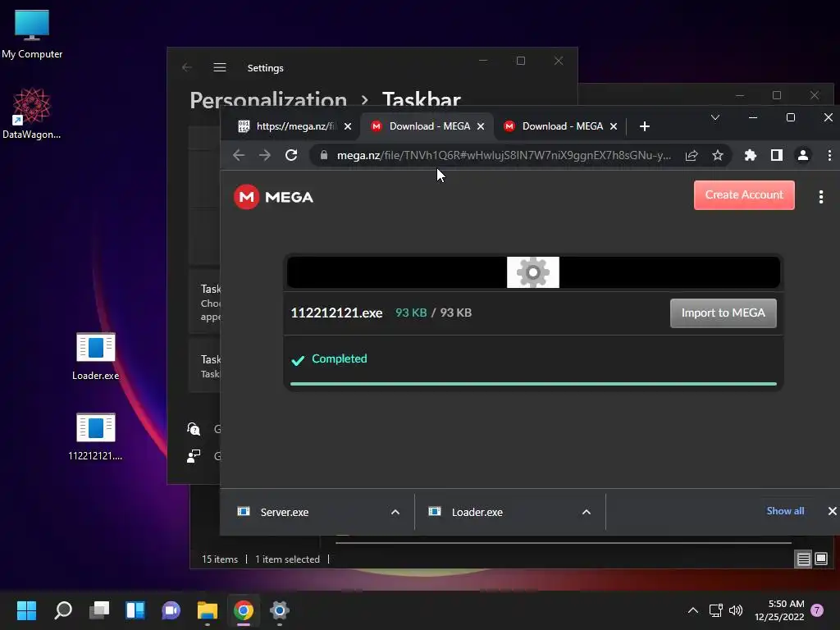The image size is (840, 630).
Task: Click the 112212121.exe file name
Action: click(336, 313)
